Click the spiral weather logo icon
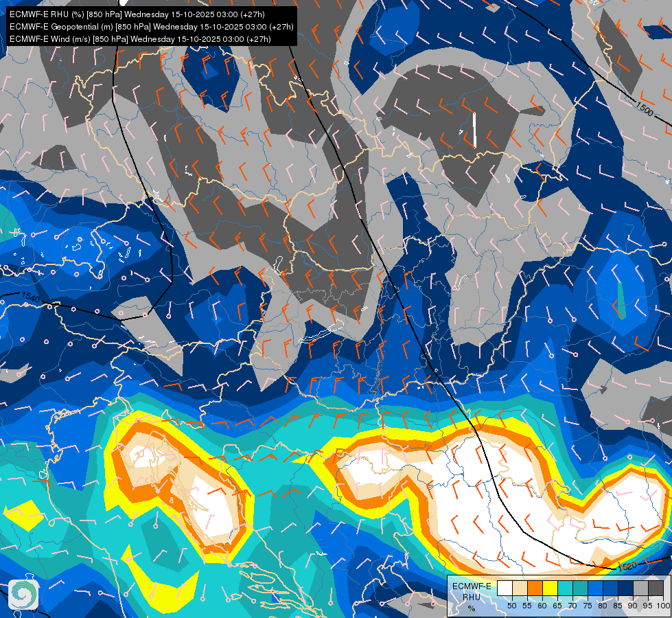 (23, 595)
